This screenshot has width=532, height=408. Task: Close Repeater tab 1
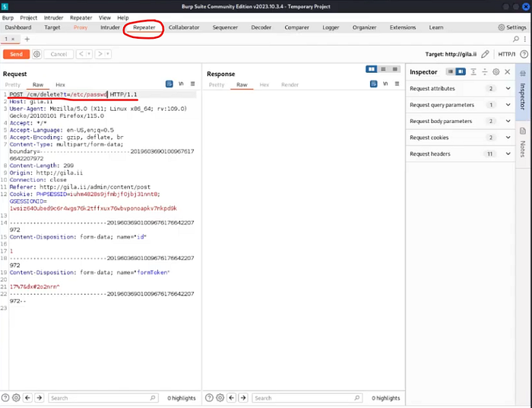13,39
